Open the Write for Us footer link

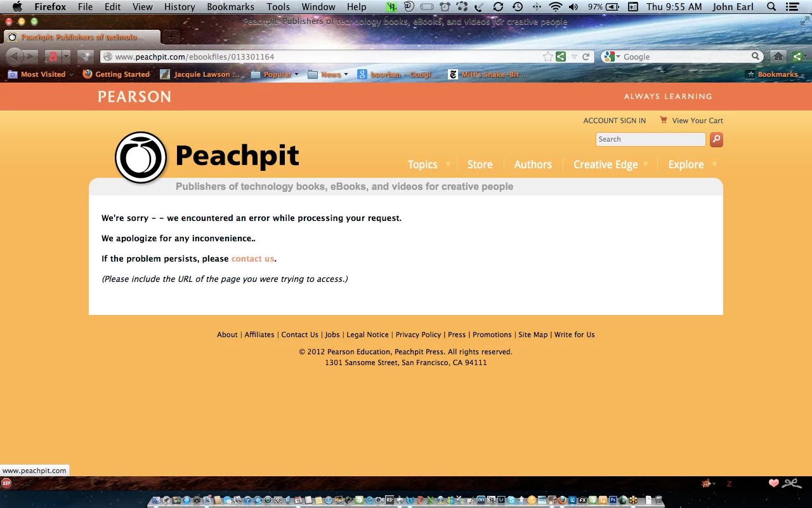pos(575,335)
